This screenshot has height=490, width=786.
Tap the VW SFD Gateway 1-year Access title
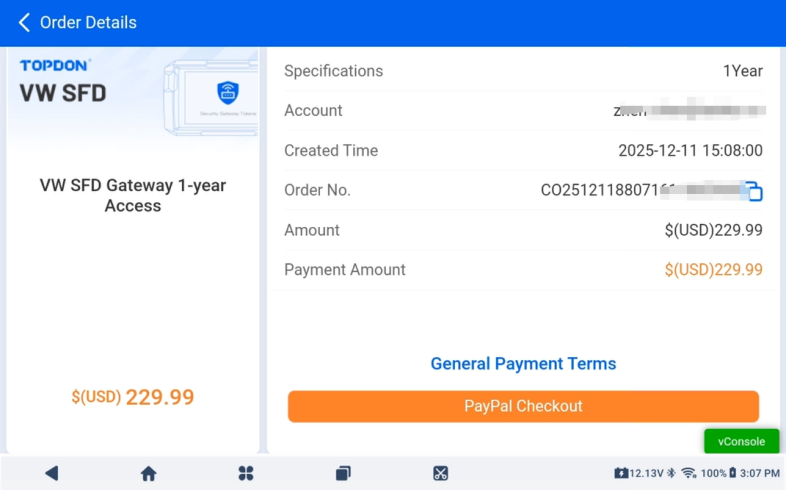(x=133, y=195)
